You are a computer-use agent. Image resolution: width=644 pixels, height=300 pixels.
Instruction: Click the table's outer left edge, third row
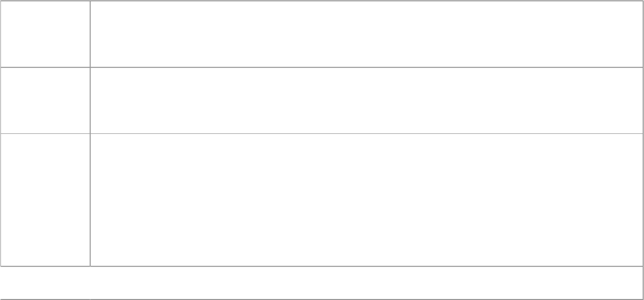tap(0, 200)
